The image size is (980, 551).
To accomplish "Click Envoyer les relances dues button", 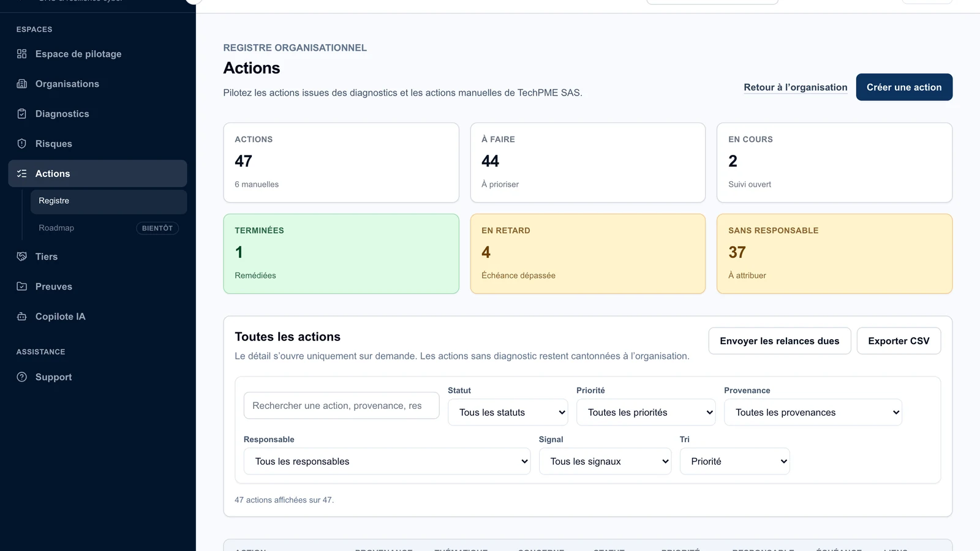I will coord(780,341).
